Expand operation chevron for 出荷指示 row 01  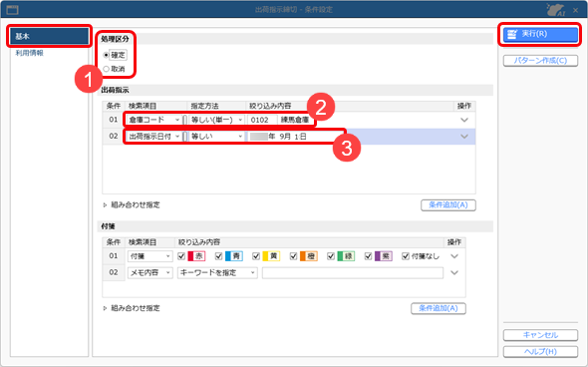click(464, 120)
